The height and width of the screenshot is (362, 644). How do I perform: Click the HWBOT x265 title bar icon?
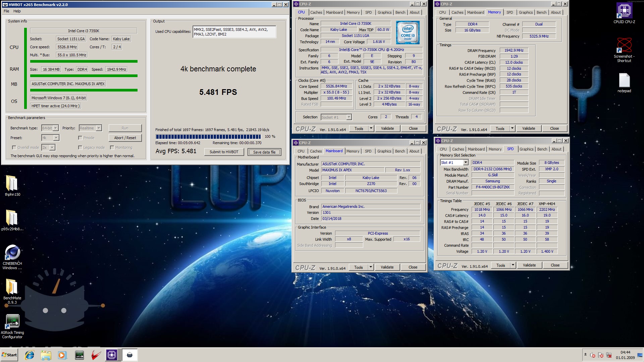(x=5, y=4)
